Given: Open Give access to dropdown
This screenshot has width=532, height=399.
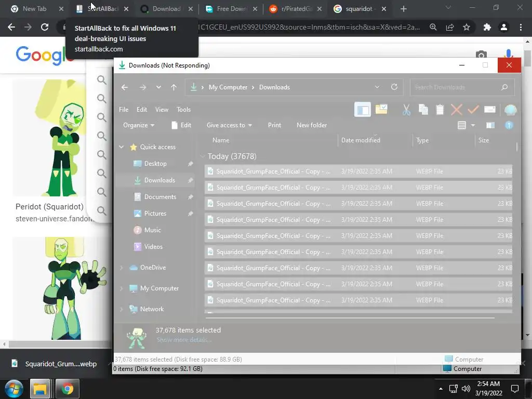Looking at the screenshot, I should coord(229,125).
